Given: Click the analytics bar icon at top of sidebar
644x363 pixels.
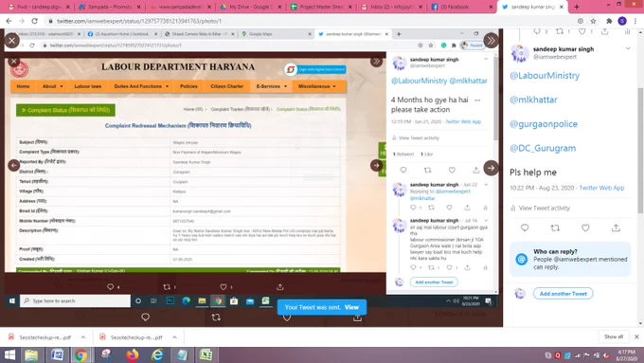Looking at the screenshot, I should (627, 31).
